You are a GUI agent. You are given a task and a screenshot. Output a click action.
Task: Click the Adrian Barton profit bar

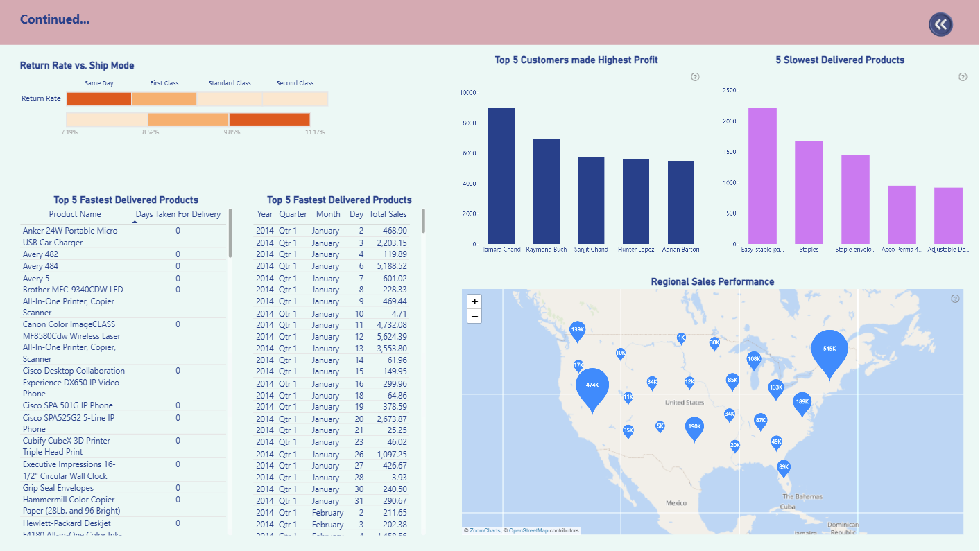click(681, 202)
